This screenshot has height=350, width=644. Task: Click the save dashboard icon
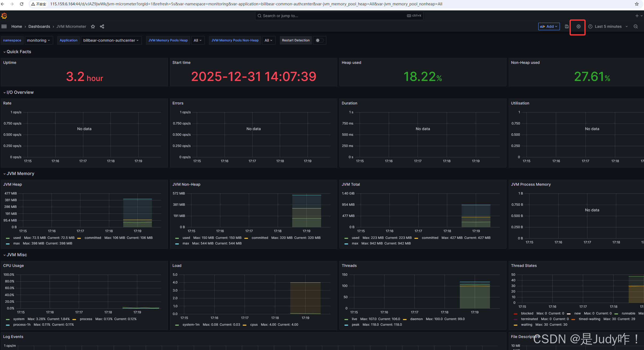pyautogui.click(x=567, y=26)
